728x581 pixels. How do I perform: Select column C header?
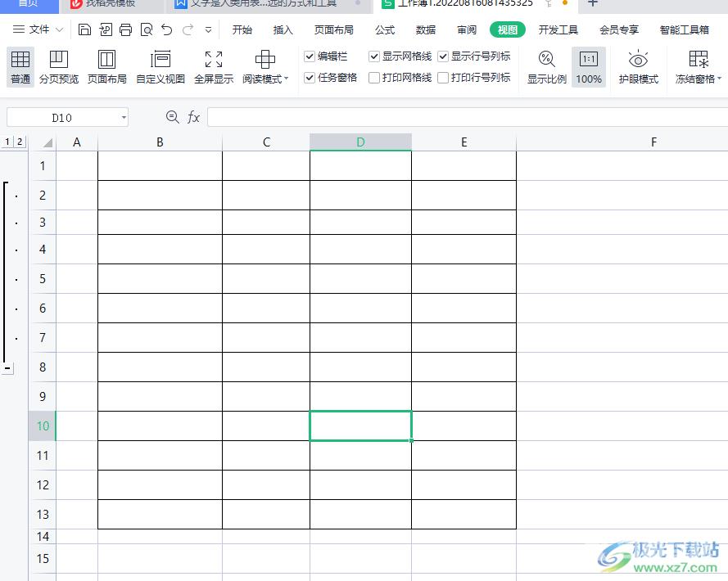[x=266, y=142]
